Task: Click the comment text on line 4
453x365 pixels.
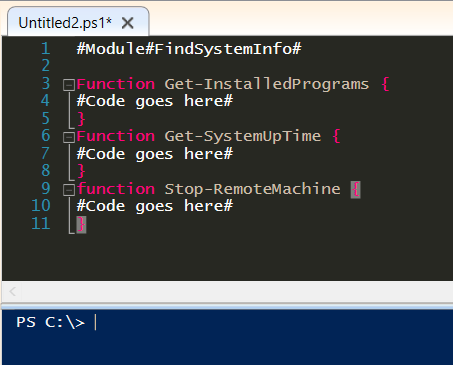Action: click(x=155, y=101)
